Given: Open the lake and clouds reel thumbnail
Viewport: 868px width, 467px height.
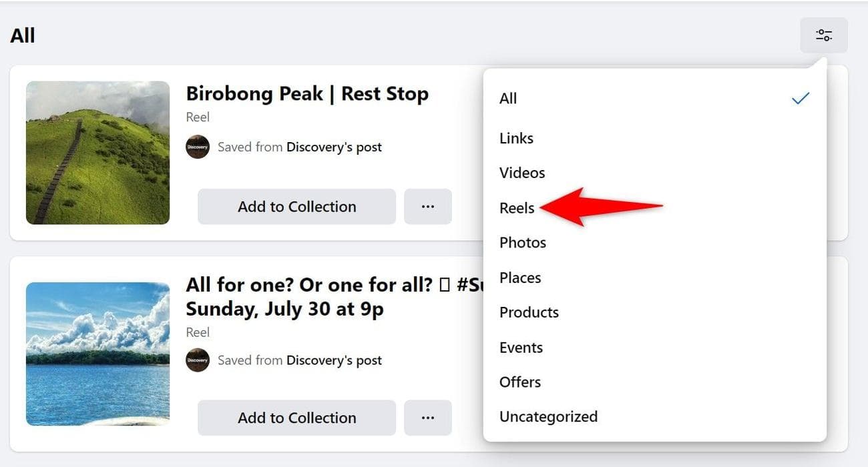Looking at the screenshot, I should 97,354.
